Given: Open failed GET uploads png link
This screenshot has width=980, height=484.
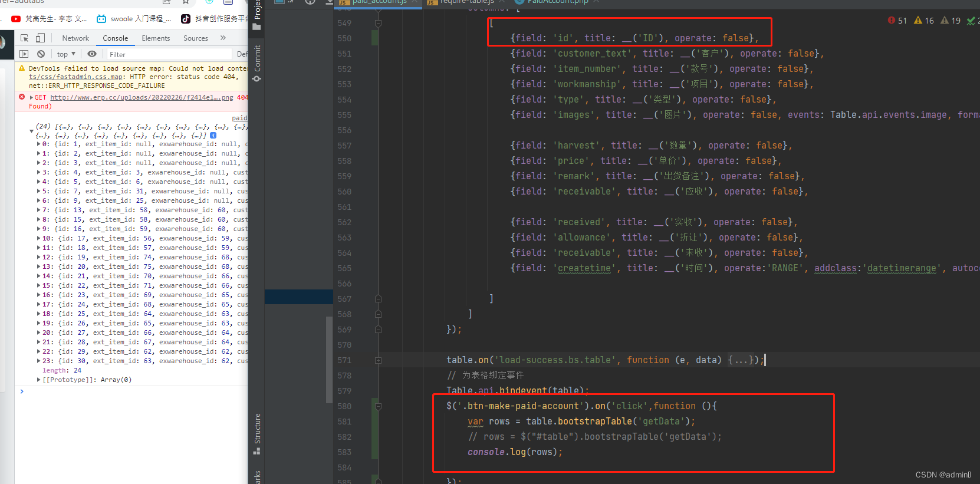Looking at the screenshot, I should click(142, 97).
